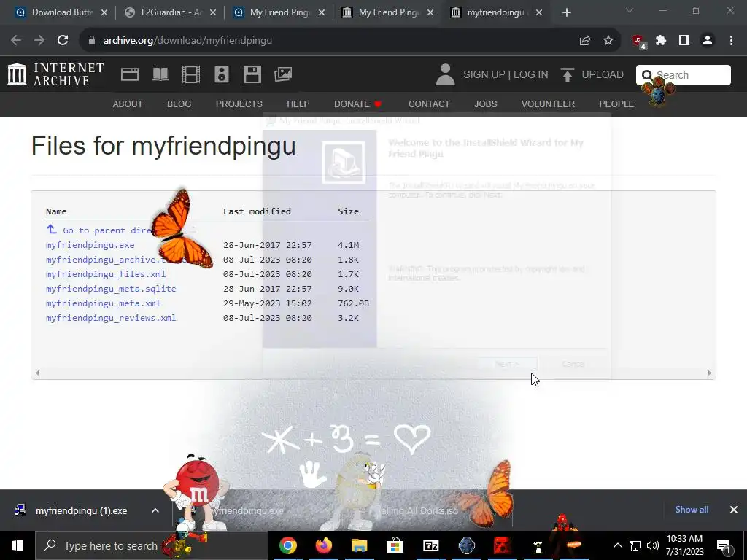
Task: Click the UPLOAD link text
Action: (x=602, y=75)
